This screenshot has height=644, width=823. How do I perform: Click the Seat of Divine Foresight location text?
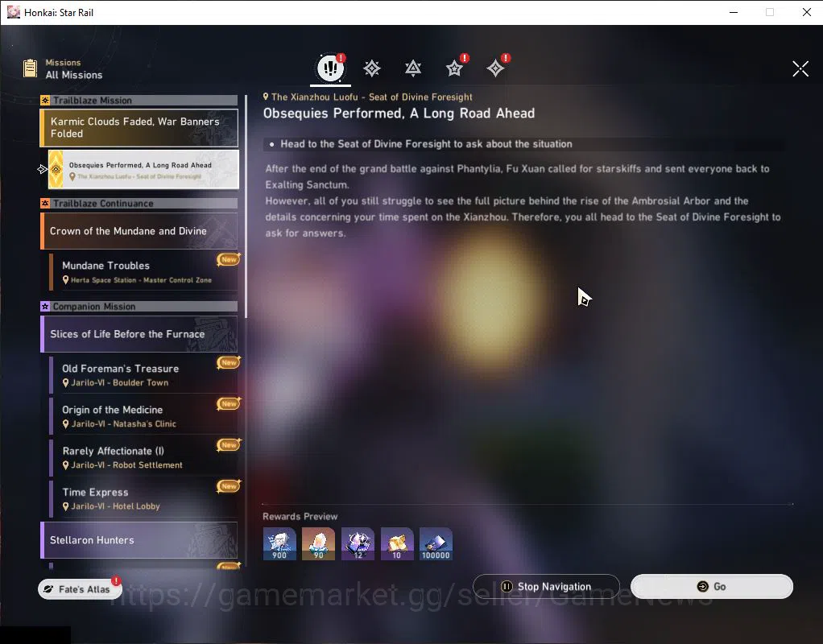[371, 97]
